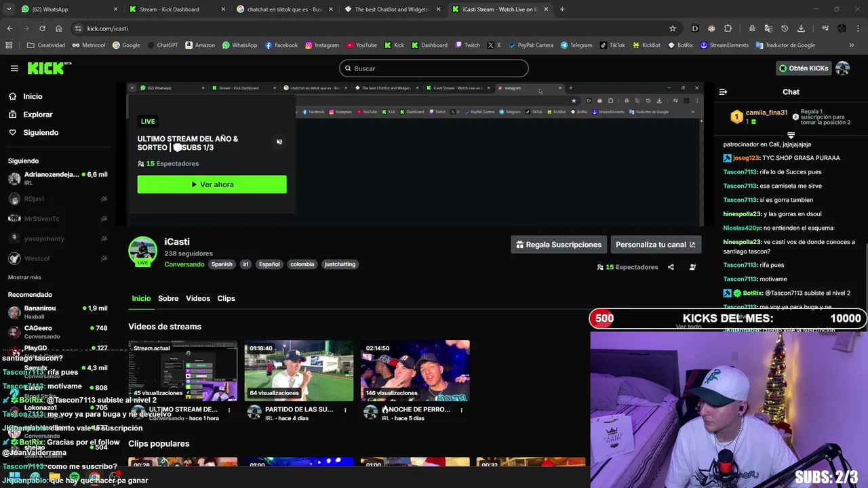Screen dimensions: 868x488
Task: Open Westcol followed channel
Action: [x=58, y=258]
